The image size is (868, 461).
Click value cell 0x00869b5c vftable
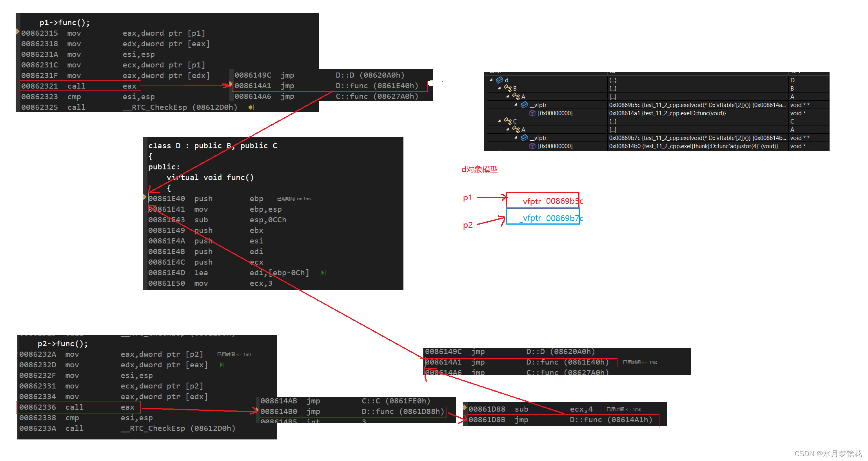click(x=697, y=105)
